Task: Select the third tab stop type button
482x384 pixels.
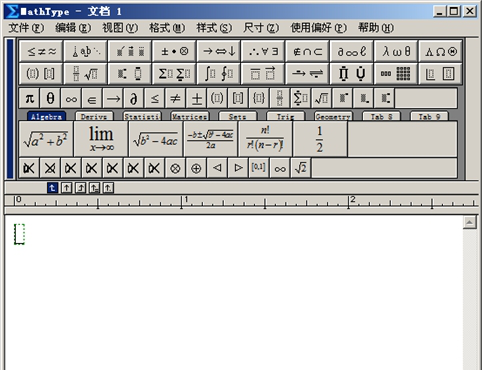Action: coord(80,188)
